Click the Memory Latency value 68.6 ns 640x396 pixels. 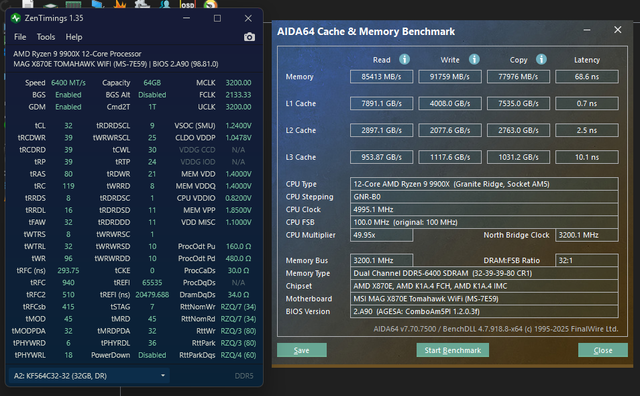pos(587,77)
